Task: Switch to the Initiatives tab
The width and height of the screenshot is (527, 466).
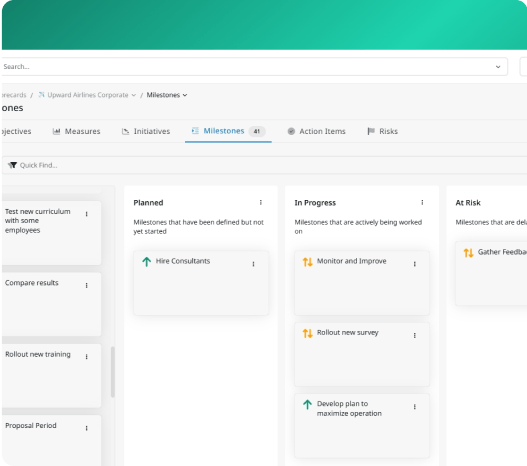Action: 146,131
